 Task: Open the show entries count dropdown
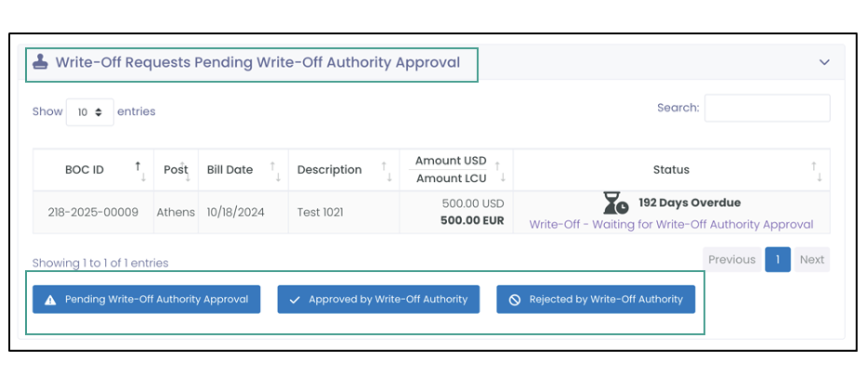tap(89, 112)
